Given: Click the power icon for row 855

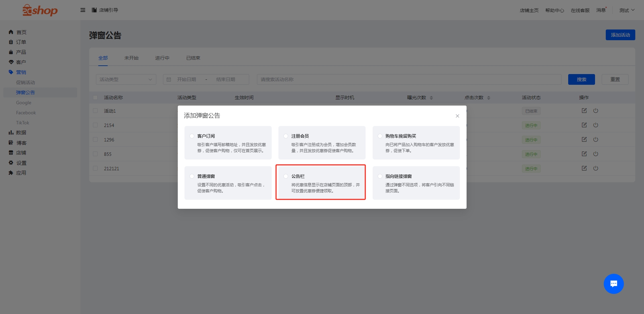Looking at the screenshot, I should coord(595,154).
